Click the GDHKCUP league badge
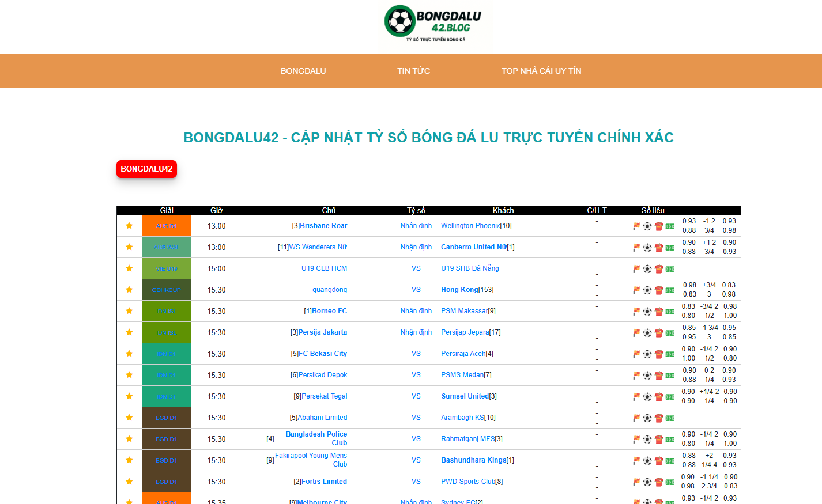This screenshot has width=822, height=504. coord(167,290)
